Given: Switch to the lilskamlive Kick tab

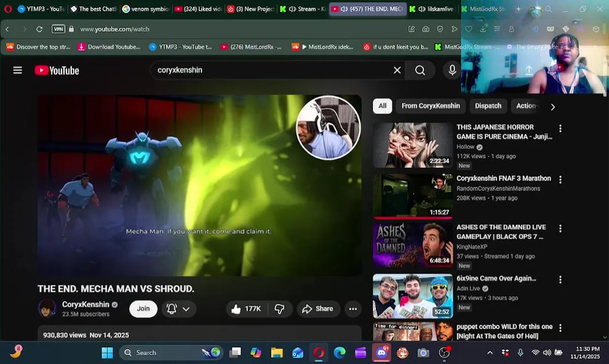Looking at the screenshot, I should [431, 9].
